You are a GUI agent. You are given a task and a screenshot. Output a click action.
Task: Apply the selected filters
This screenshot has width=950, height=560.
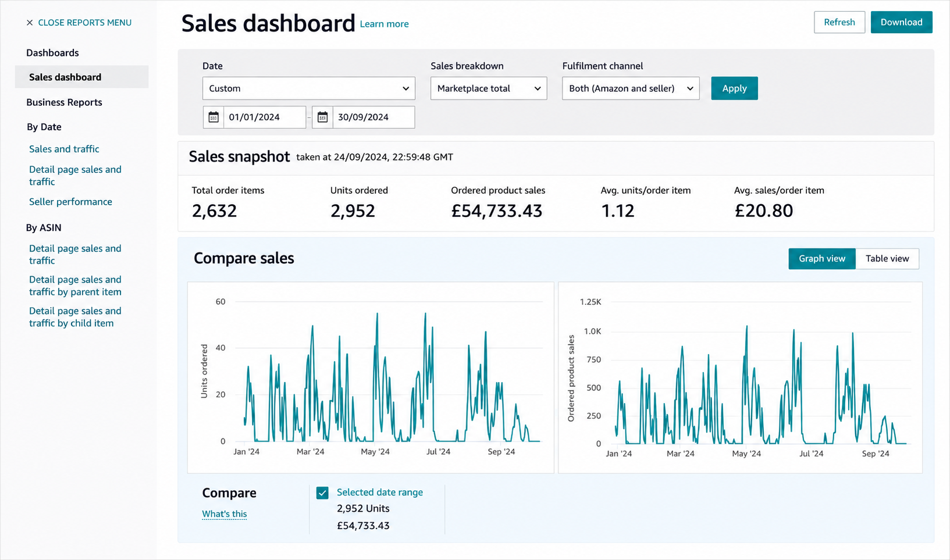734,88
